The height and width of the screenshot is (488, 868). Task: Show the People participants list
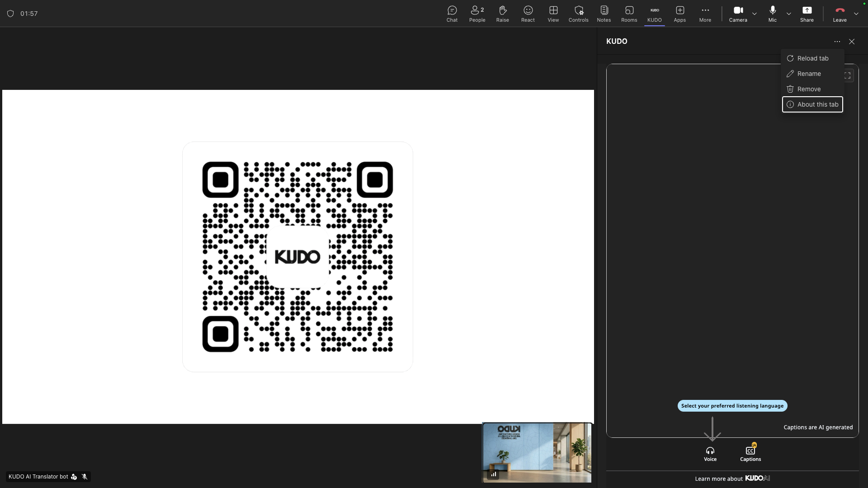pos(477,14)
